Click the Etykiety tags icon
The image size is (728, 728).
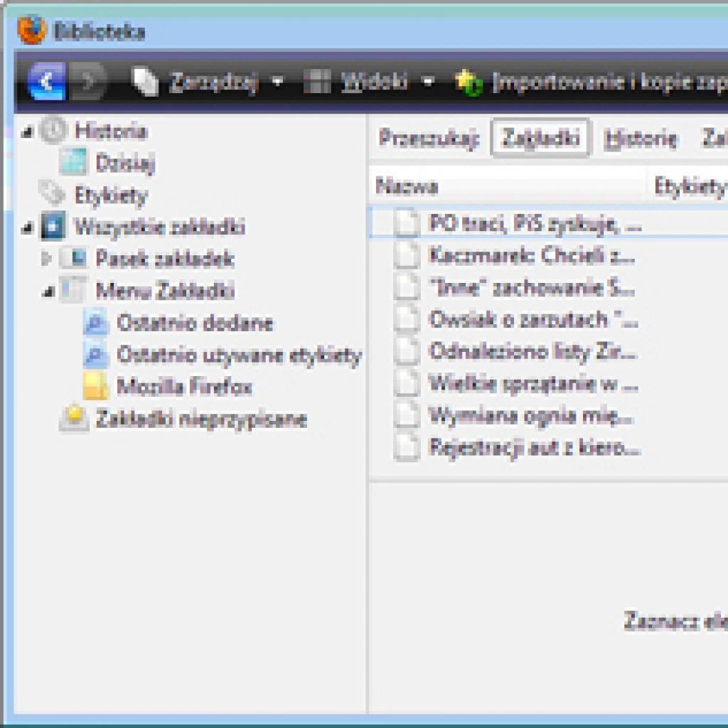(x=51, y=193)
